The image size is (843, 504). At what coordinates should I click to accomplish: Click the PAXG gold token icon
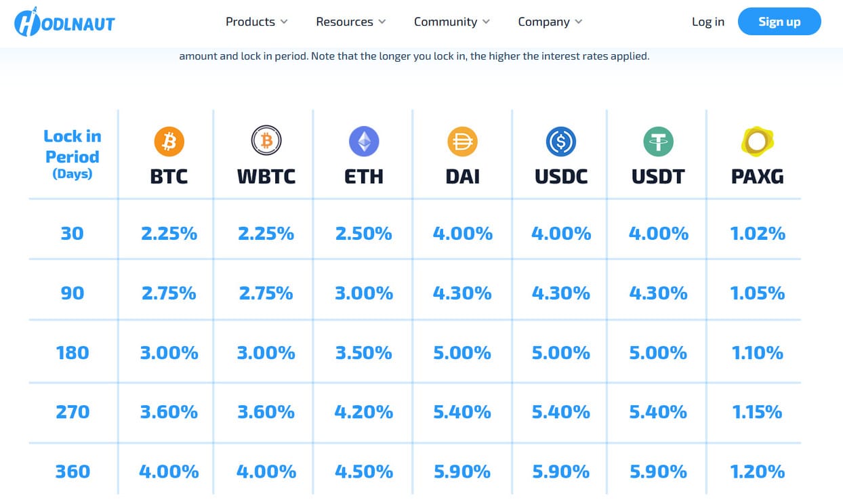(x=757, y=141)
